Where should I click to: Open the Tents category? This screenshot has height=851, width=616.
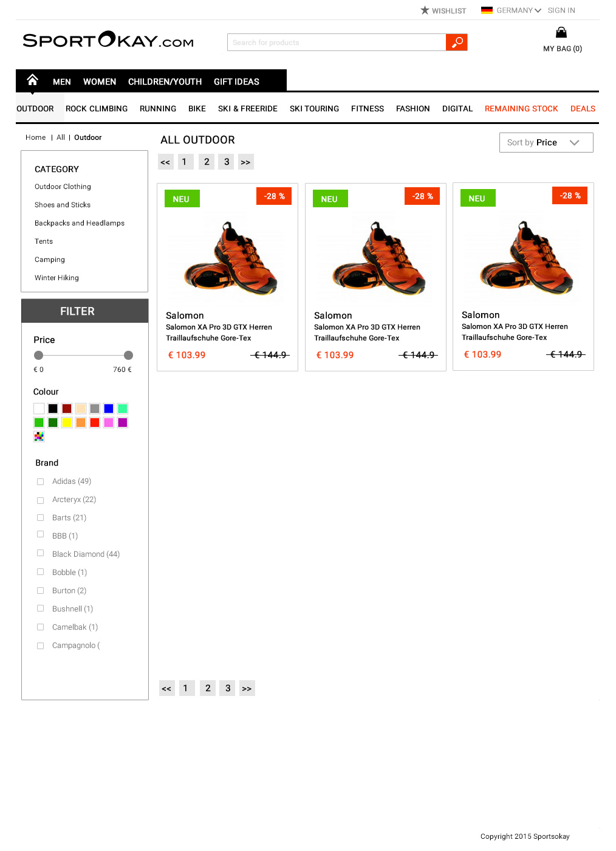tap(44, 241)
